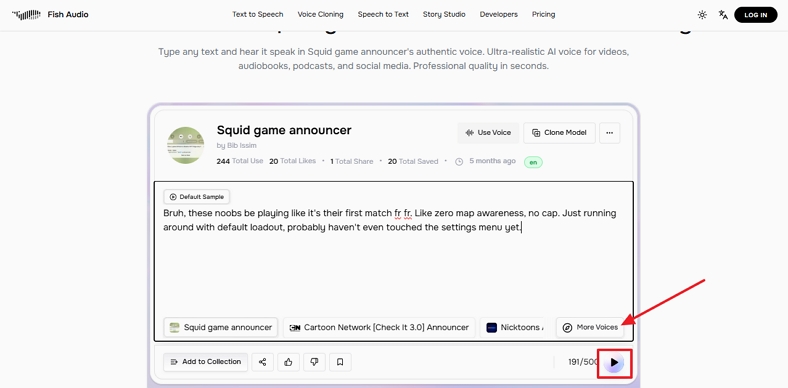This screenshot has width=788, height=388.
Task: Open the Voice Cloning menu item
Action: pos(320,15)
